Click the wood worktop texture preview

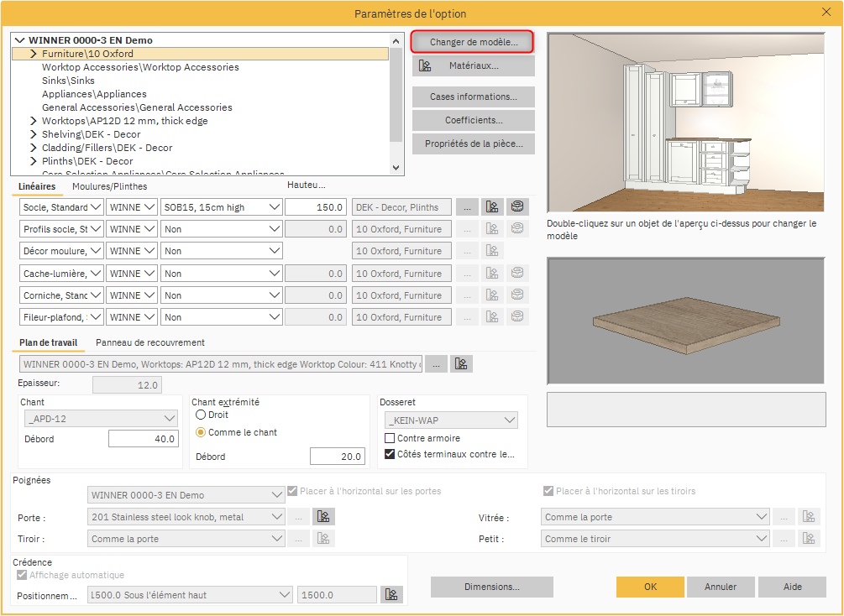[x=686, y=321]
